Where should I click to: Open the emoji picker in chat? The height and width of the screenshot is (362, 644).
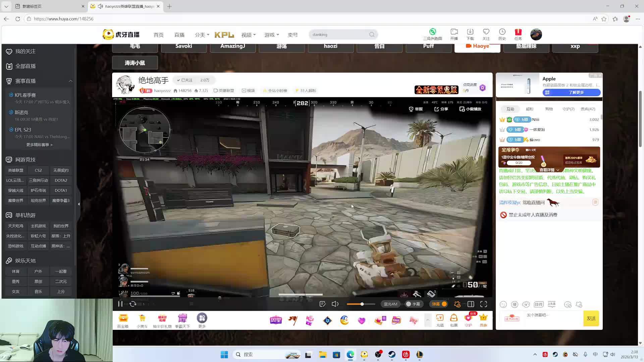pos(503,304)
